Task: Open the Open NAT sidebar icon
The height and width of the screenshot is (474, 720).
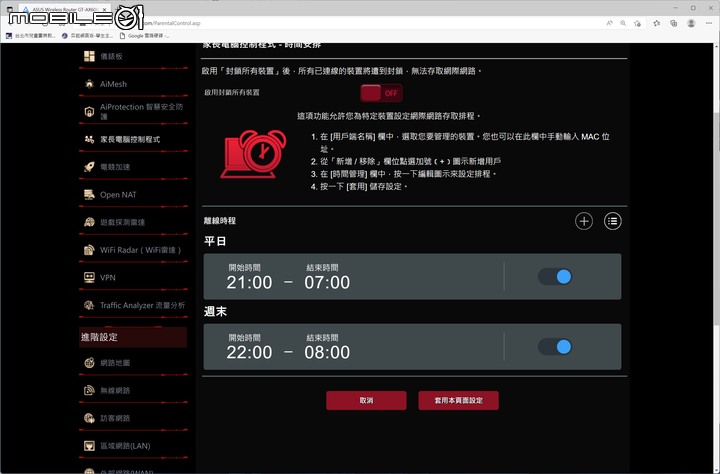Action: tap(89, 195)
